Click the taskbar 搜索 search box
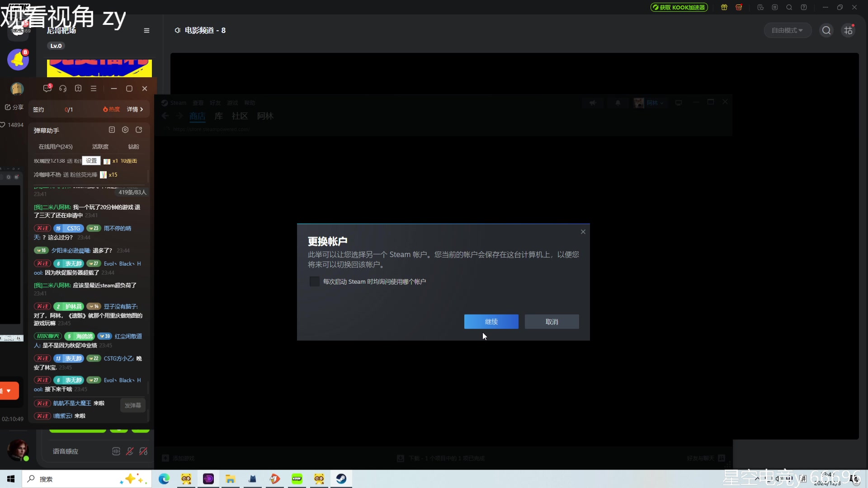Screen dimensions: 868x488 pyautogui.click(x=87, y=479)
